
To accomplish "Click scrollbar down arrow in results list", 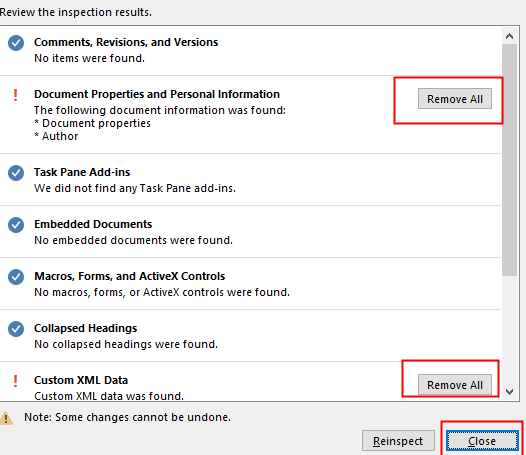I will click(x=509, y=392).
